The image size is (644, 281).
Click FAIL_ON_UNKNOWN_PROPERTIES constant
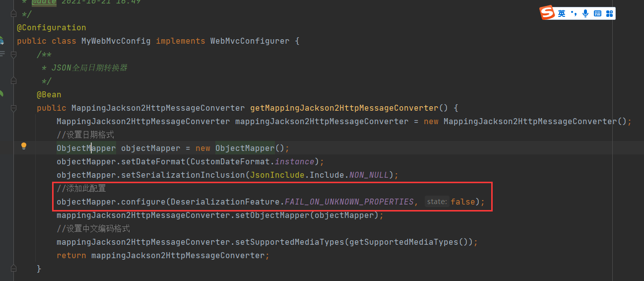tap(349, 202)
